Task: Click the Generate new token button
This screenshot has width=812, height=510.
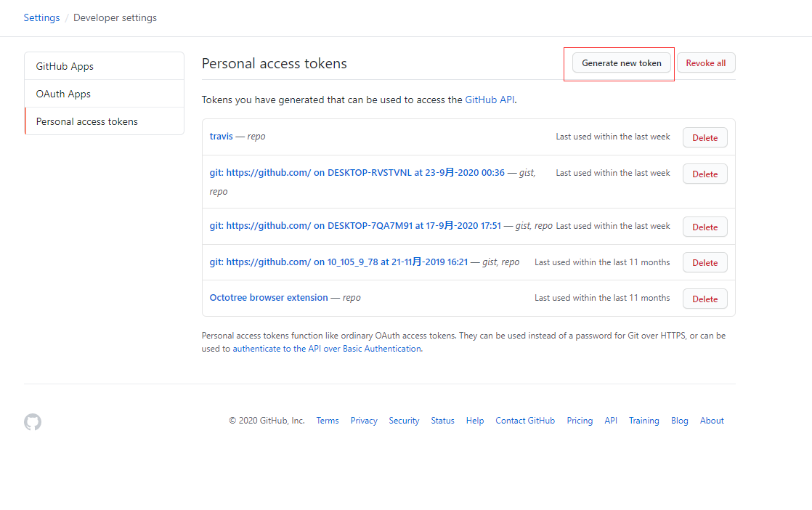Action: [x=622, y=63]
